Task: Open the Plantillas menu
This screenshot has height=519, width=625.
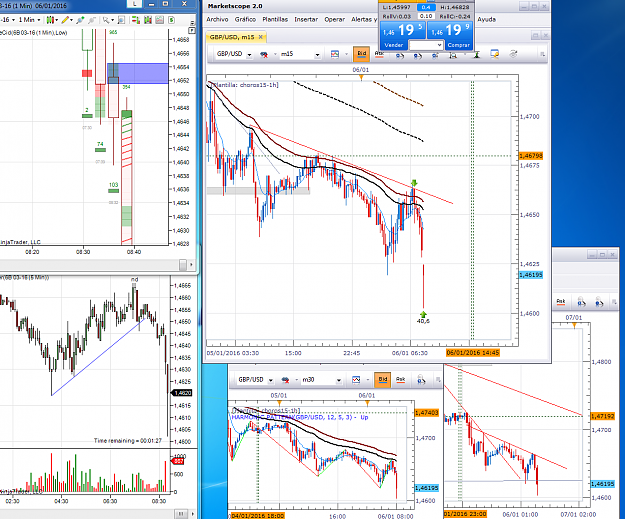Action: (275, 19)
